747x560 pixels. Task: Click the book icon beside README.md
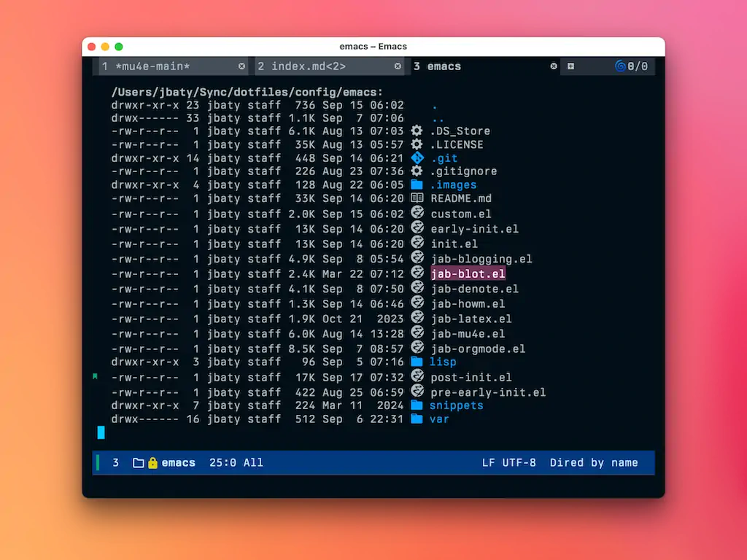417,198
